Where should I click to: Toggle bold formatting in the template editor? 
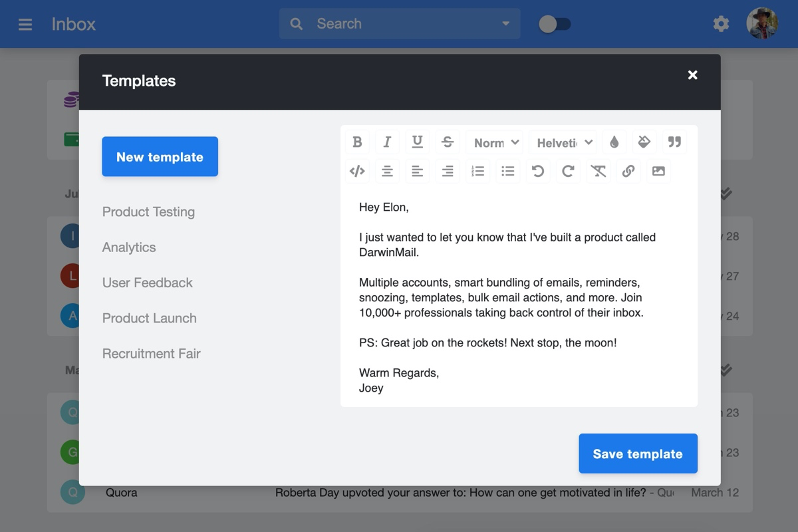pyautogui.click(x=357, y=142)
